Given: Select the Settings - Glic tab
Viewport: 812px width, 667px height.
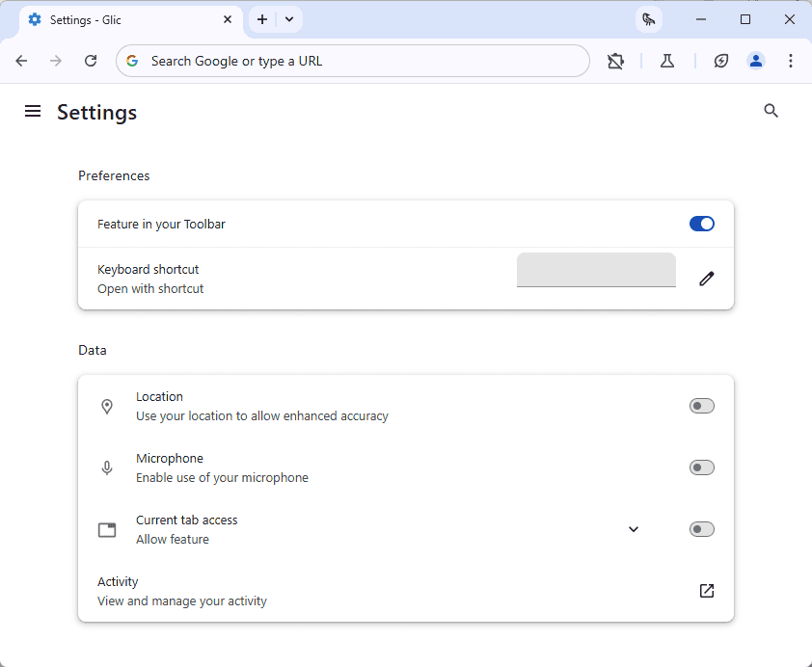Looking at the screenshot, I should (x=130, y=20).
